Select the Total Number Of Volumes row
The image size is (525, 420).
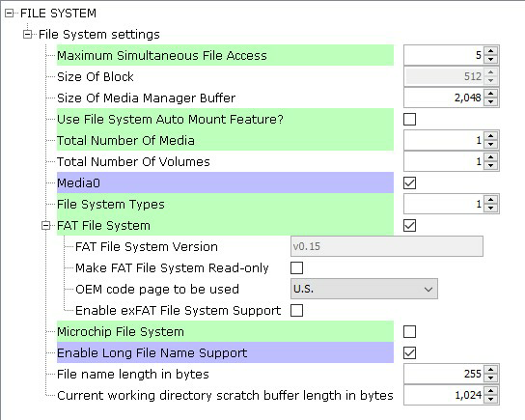133,162
